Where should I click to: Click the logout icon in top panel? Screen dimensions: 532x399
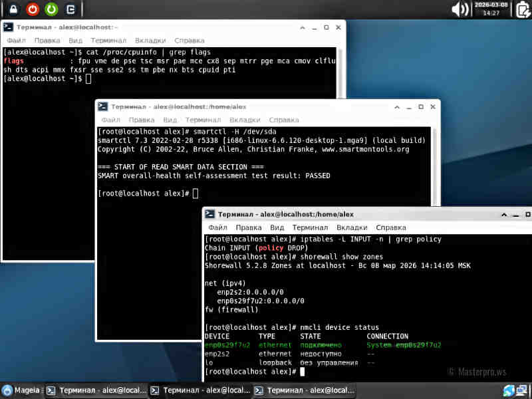[70, 9]
